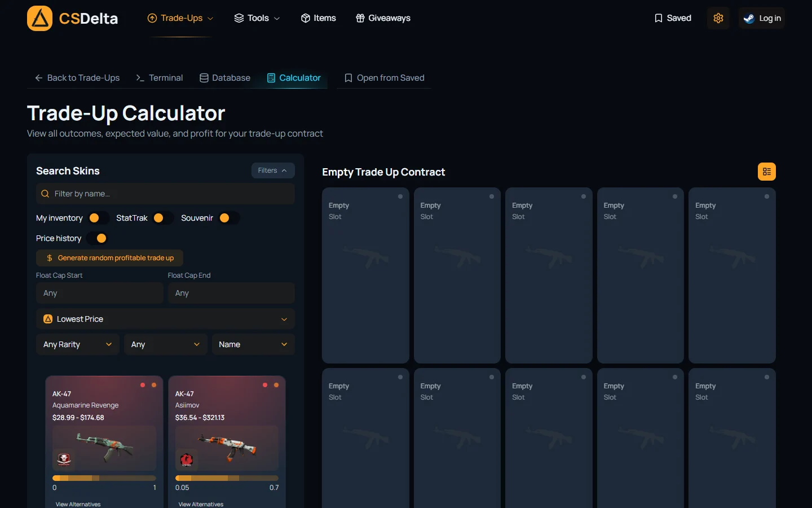
Task: Click orange dot on Asiimov card
Action: 276,385
